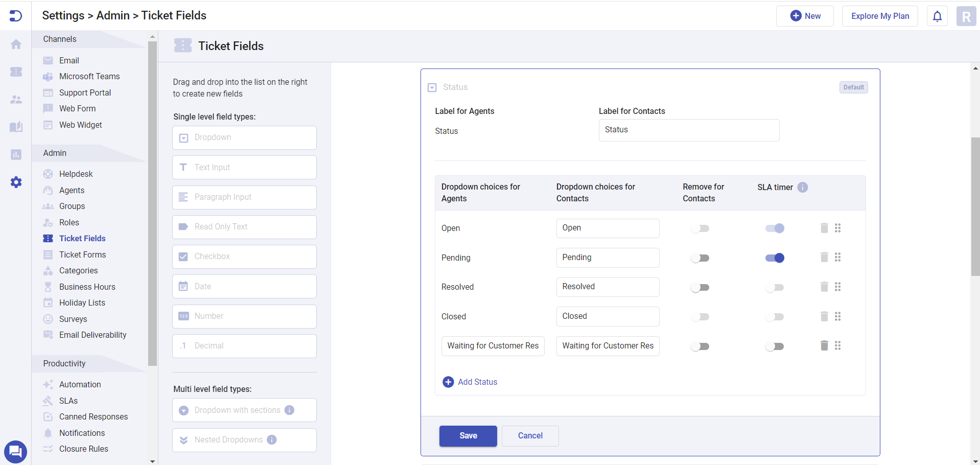Open the home icon in left rail
Screen dimensions: 980x465
click(x=16, y=44)
